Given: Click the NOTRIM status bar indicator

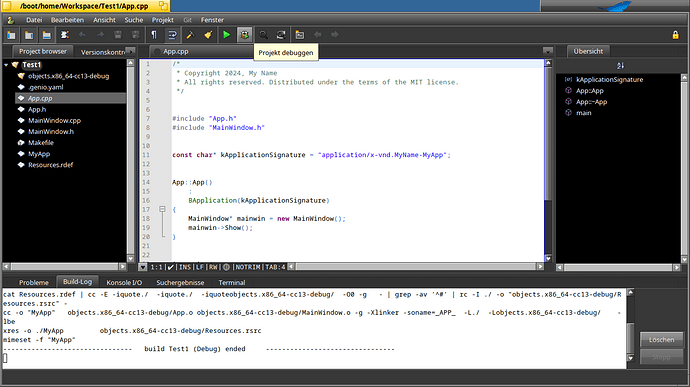Looking at the screenshot, I should pyautogui.click(x=248, y=267).
